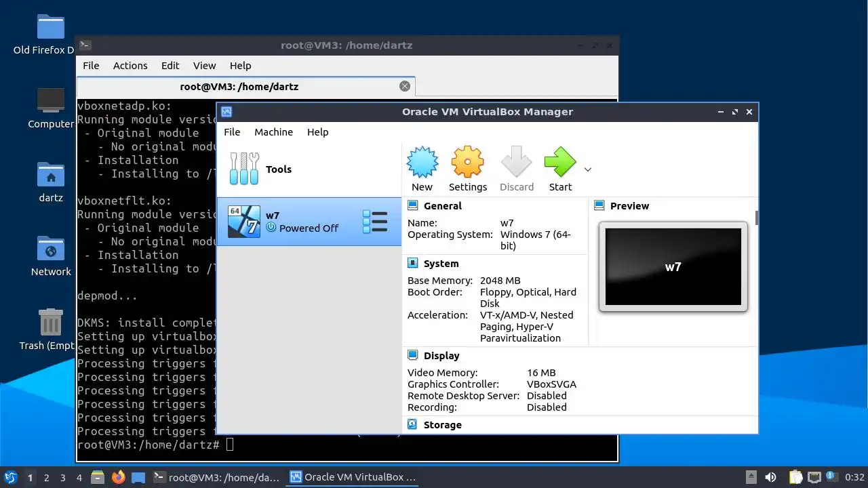Click the General section heading
Viewport: 868px width, 488px height.
(x=443, y=206)
